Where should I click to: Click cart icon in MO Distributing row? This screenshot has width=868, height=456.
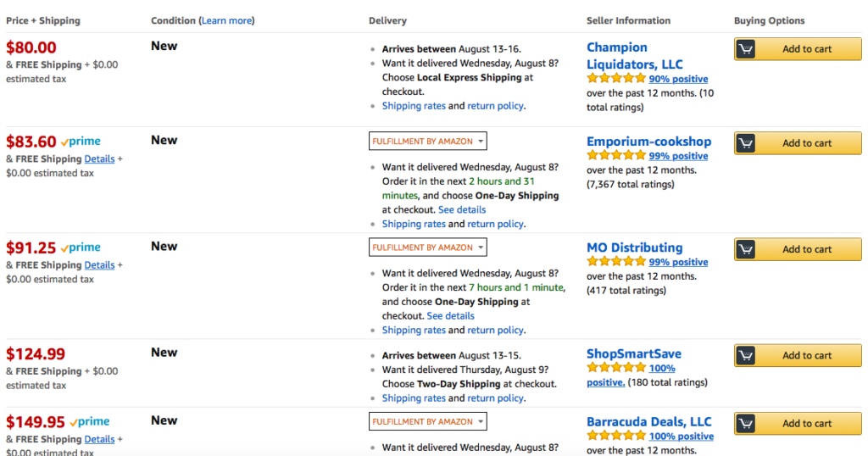pos(745,249)
